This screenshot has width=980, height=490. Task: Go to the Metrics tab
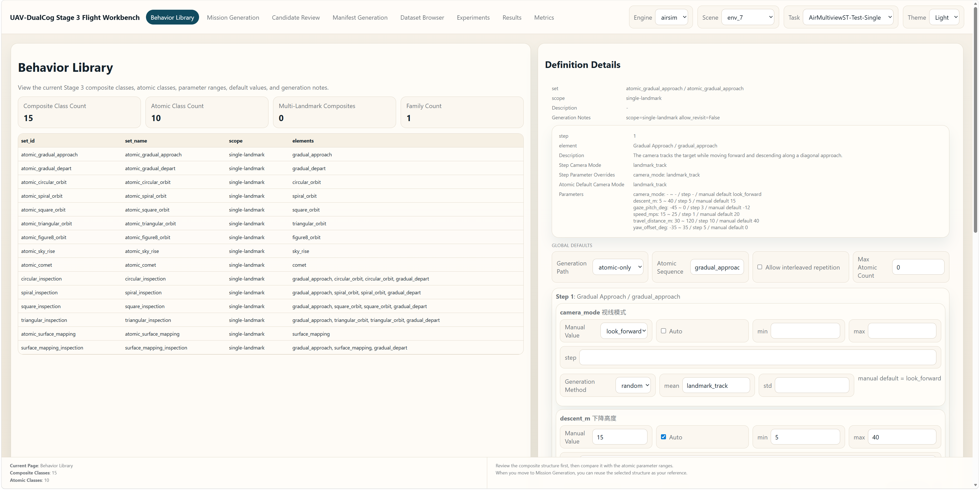(544, 18)
